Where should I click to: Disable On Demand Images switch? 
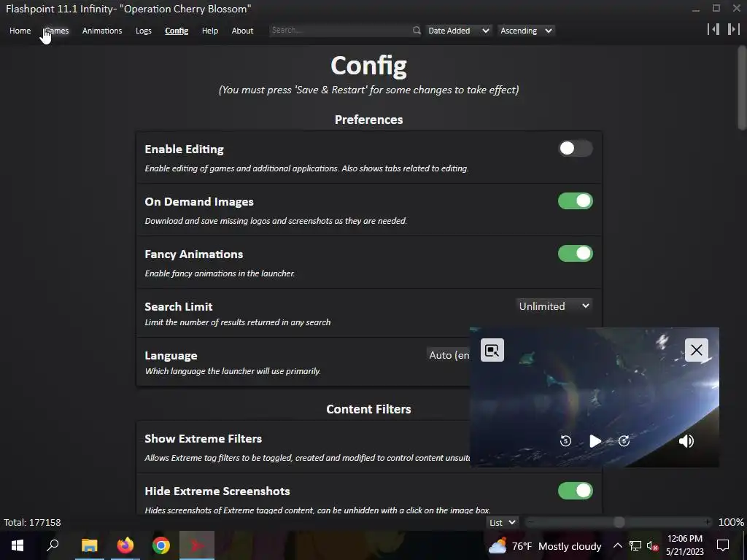click(x=575, y=201)
